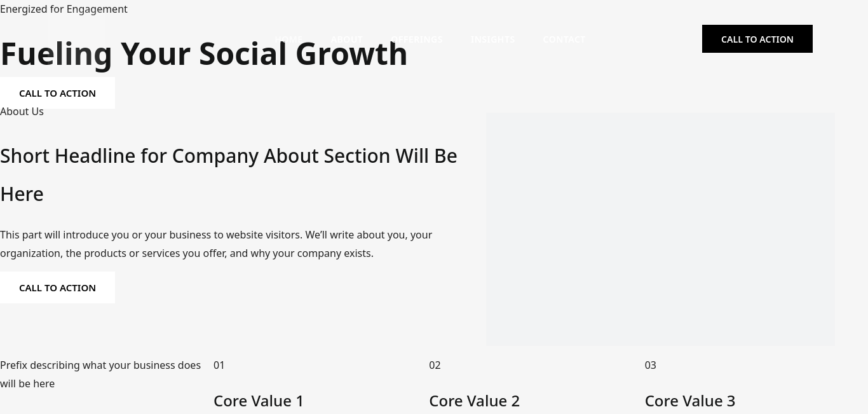
Task: Click Call to Action under the about paragraph
Action: pyautogui.click(x=57, y=287)
